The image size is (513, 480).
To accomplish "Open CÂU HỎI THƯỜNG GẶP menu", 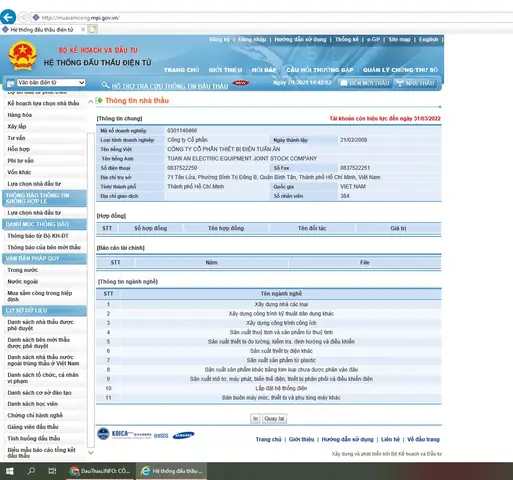I will coord(320,70).
